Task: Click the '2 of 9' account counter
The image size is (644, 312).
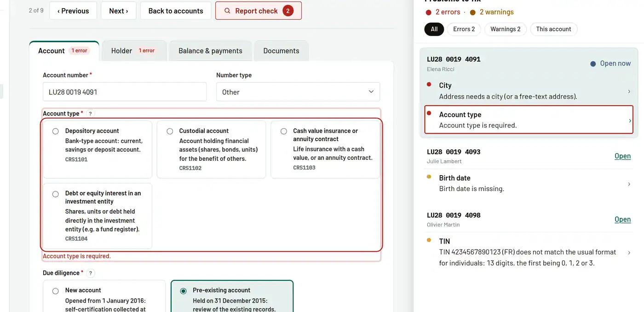Action: (36, 10)
